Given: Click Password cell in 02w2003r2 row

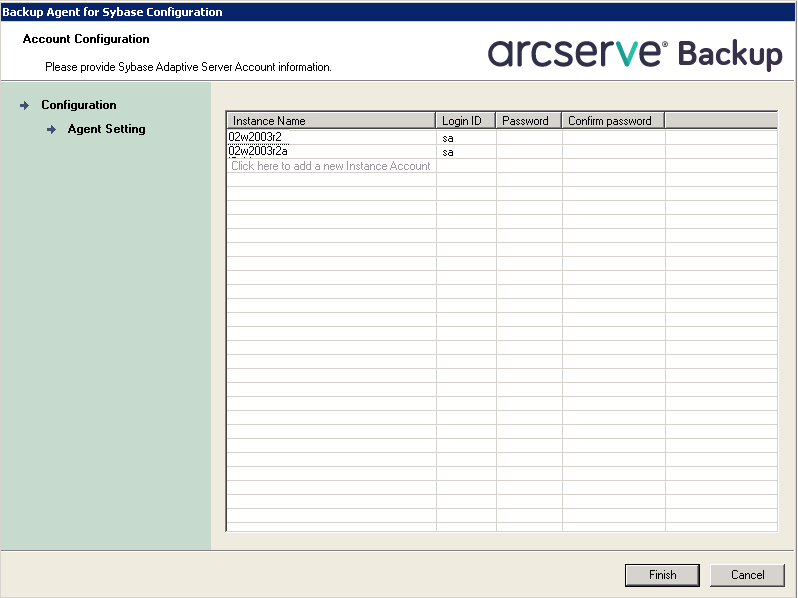Looking at the screenshot, I should pyautogui.click(x=529, y=137).
